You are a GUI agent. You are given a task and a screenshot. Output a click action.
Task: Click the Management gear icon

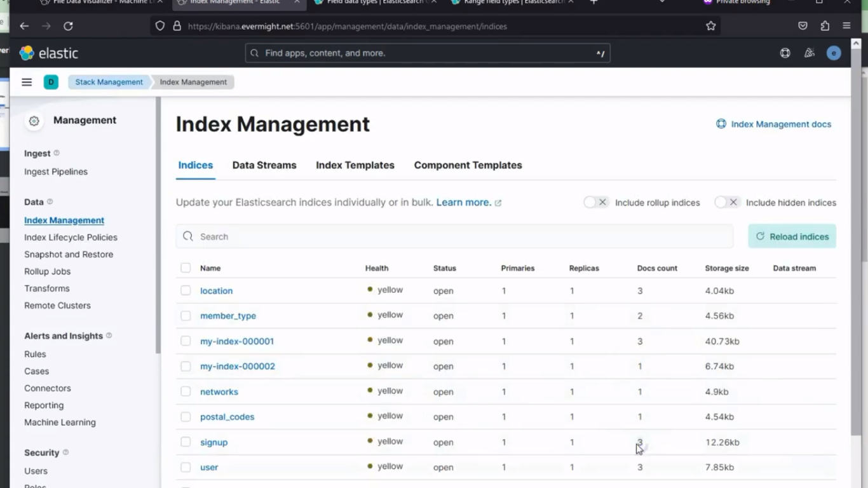coord(34,121)
